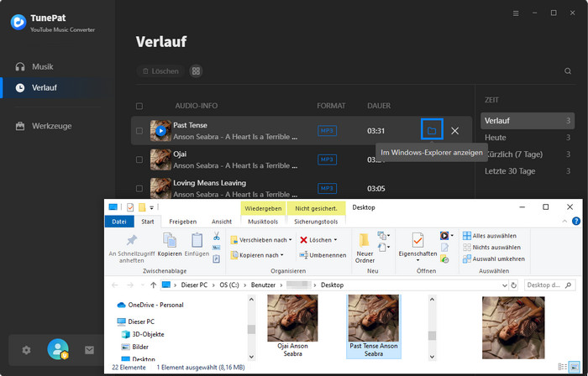Click the paste shortcut icon in Zwischenablage
Image resolution: width=588 pixels, height=376 pixels.
[x=217, y=258]
